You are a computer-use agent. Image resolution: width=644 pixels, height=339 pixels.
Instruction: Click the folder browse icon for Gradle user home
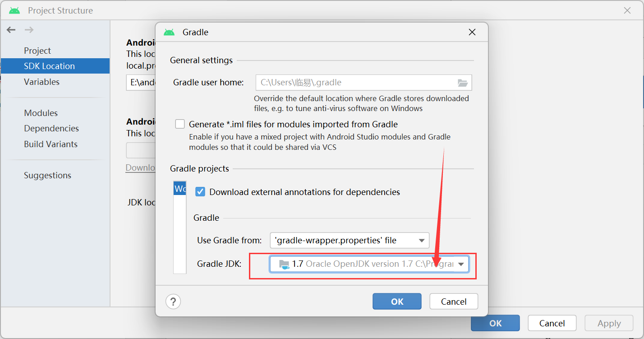coord(462,83)
